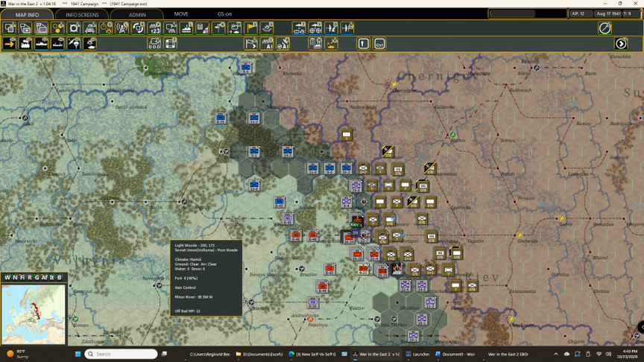
Task: Click the yellow explosion over tank icon
Action: coord(331,43)
